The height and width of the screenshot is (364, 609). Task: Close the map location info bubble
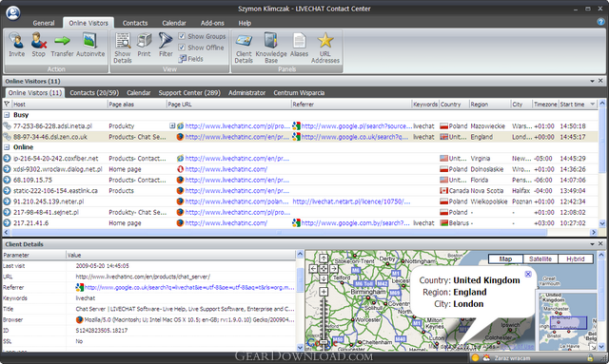click(528, 274)
